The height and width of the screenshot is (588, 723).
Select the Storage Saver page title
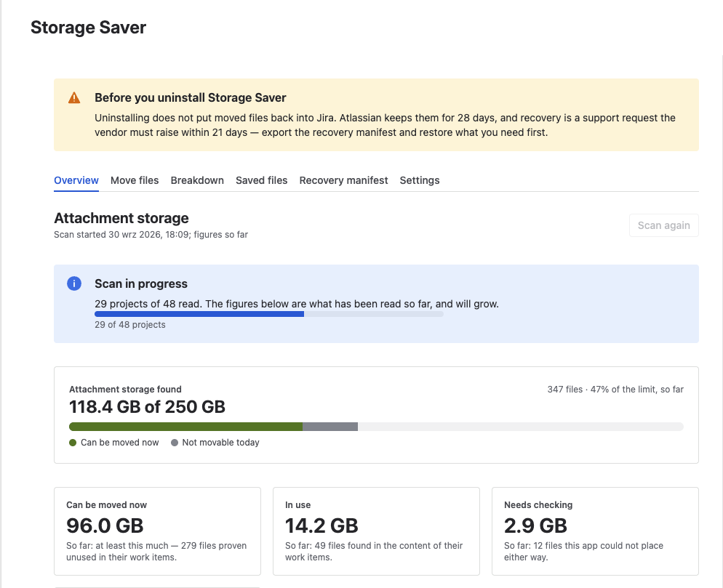[x=89, y=28]
